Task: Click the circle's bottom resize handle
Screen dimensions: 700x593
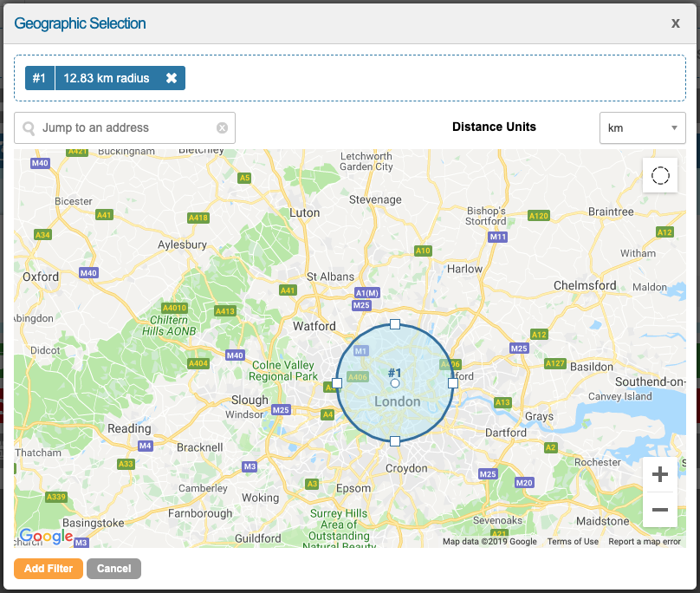Action: point(395,441)
